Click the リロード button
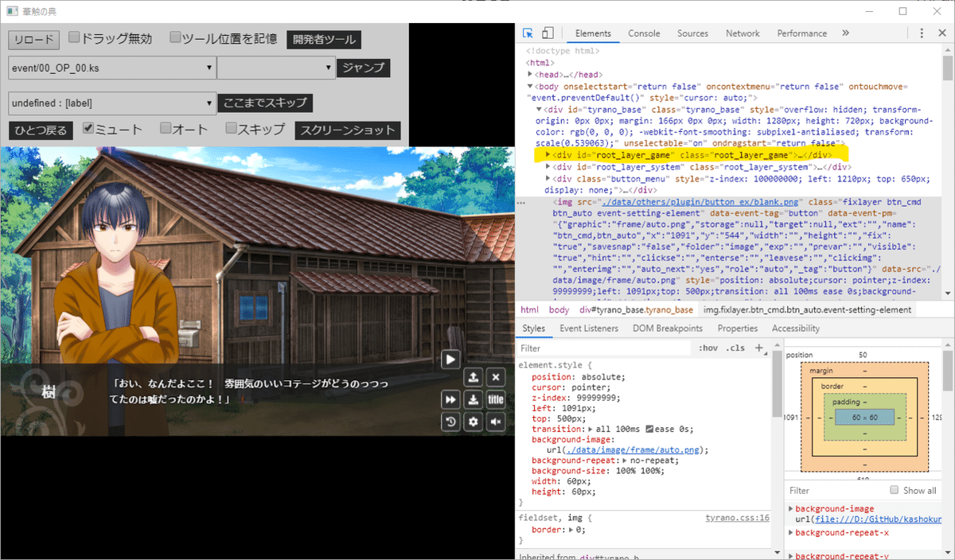 coord(33,40)
